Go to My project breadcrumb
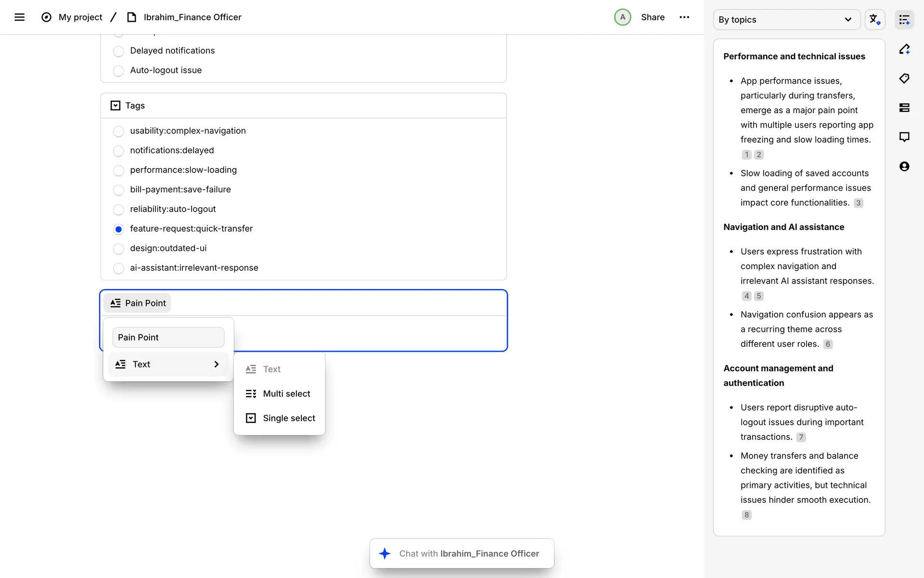The image size is (924, 578). (80, 17)
